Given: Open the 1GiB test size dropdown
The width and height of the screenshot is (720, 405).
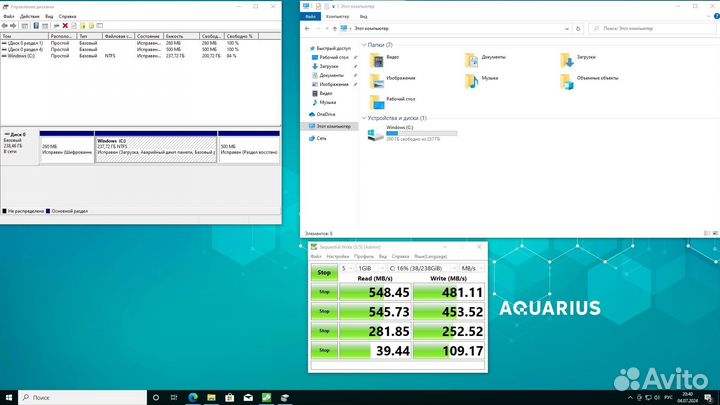Looking at the screenshot, I should [371, 268].
